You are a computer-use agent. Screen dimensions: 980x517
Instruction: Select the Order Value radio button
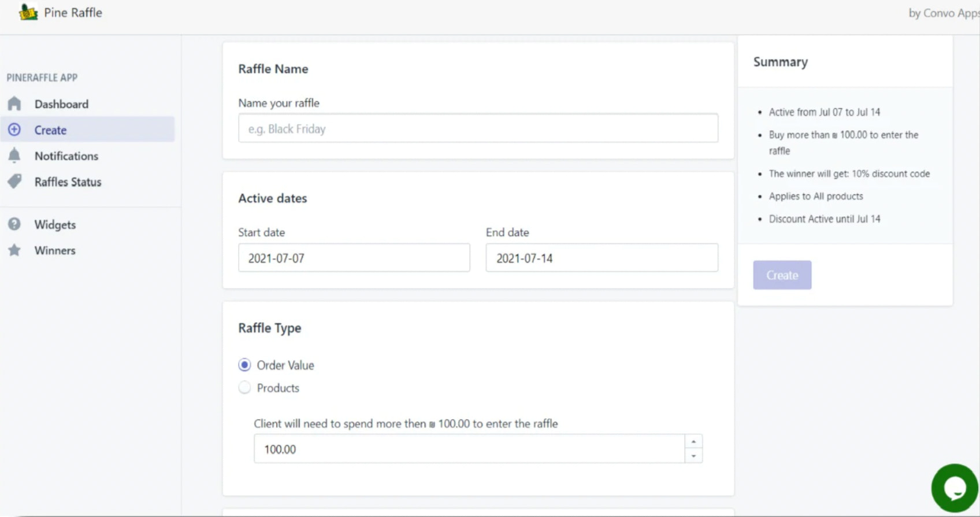coord(244,365)
